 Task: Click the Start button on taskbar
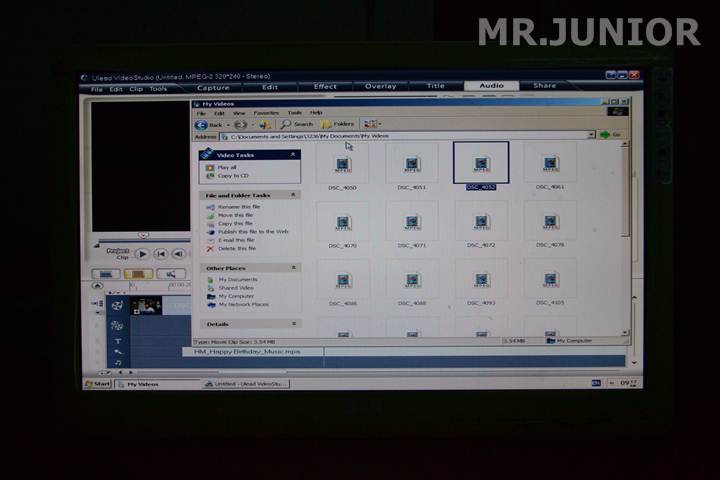(x=98, y=384)
